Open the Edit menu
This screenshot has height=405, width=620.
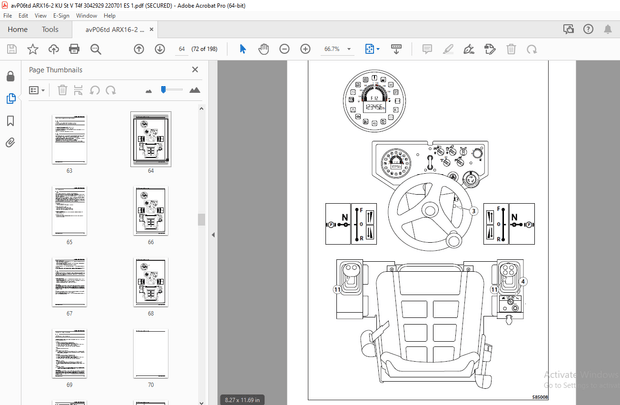click(23, 16)
